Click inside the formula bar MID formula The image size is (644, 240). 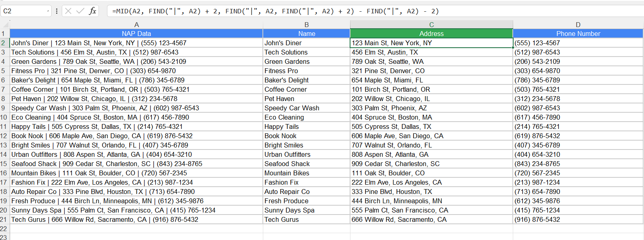(x=275, y=11)
